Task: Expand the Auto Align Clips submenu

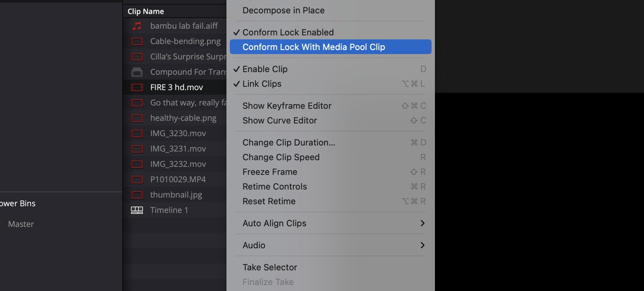Action: tap(274, 223)
